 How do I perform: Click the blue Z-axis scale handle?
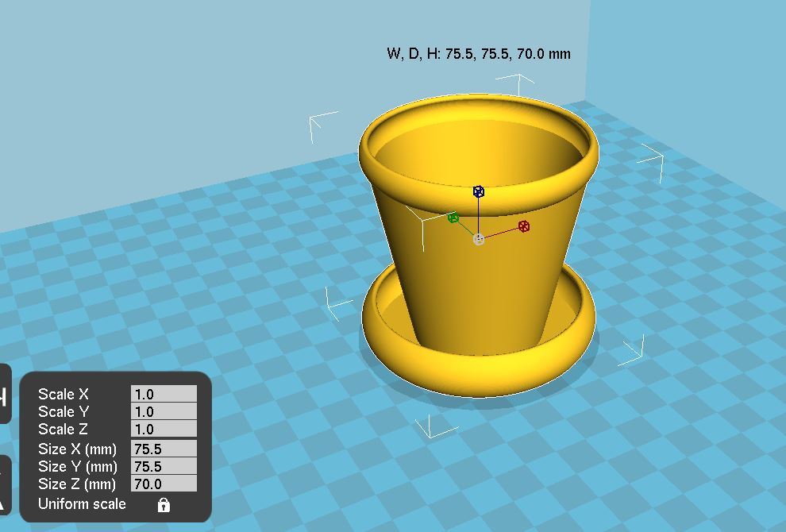[479, 191]
